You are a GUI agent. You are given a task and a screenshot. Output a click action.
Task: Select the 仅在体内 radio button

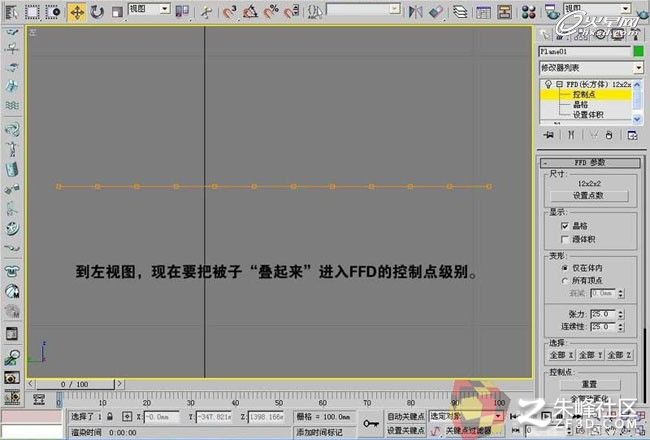coord(564,268)
